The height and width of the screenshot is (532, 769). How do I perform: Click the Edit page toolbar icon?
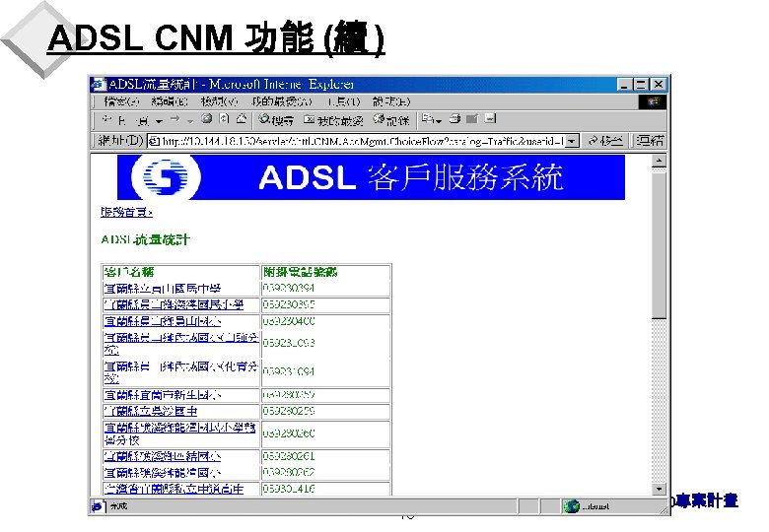tap(472, 119)
